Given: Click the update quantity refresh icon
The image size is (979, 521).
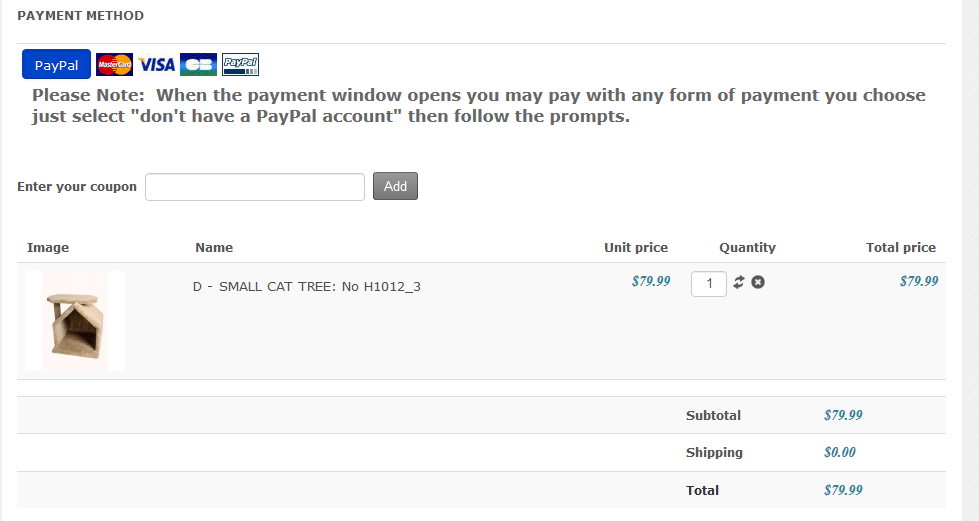Looking at the screenshot, I should (739, 283).
